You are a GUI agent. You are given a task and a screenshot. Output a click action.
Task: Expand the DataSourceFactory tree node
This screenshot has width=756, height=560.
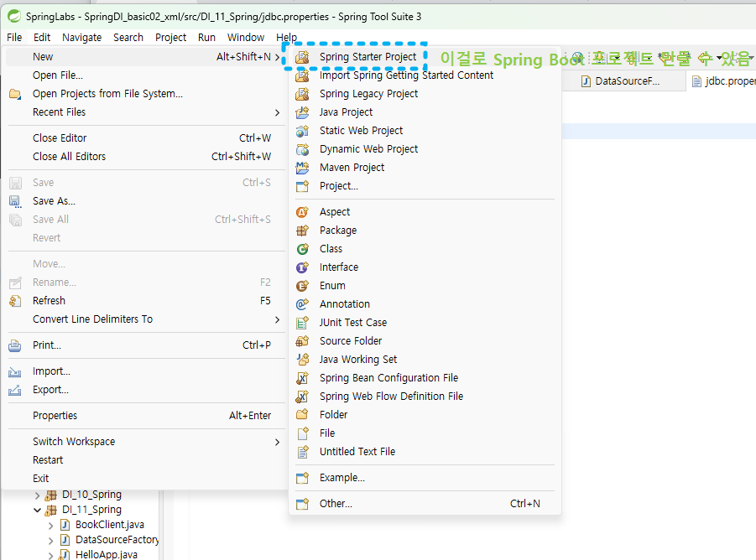[x=51, y=540]
